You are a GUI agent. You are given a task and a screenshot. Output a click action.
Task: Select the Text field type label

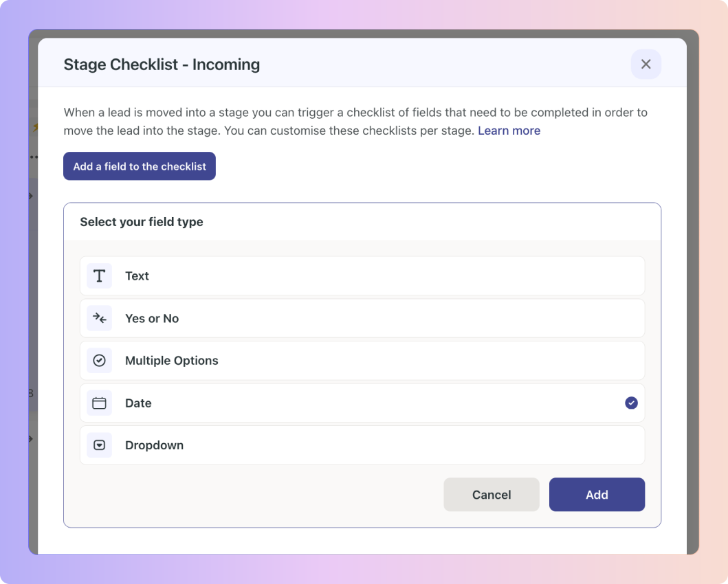pos(137,276)
